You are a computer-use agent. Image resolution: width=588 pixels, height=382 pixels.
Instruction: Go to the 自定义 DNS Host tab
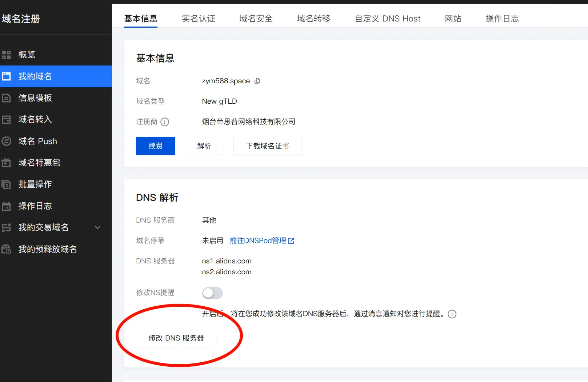click(387, 19)
